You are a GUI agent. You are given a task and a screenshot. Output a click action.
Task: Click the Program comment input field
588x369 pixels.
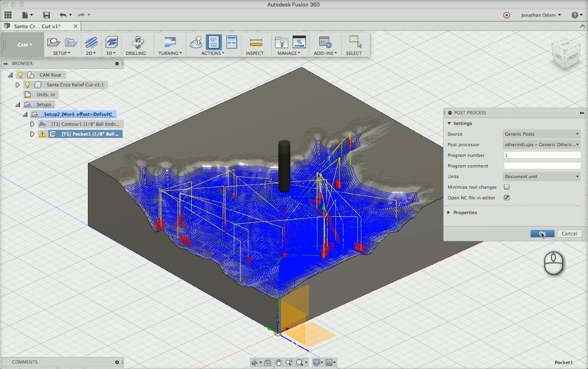click(541, 166)
